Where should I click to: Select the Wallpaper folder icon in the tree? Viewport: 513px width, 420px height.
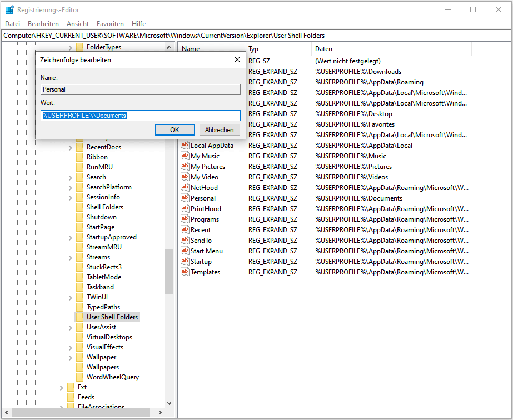(x=79, y=357)
